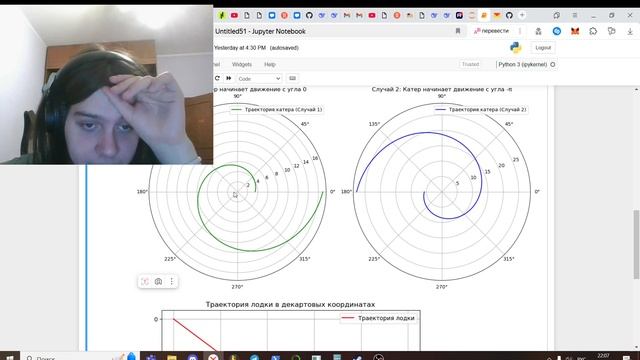Click the Untitled51 - Jupyter Notebook title in the address bar

pyautogui.click(x=260, y=31)
